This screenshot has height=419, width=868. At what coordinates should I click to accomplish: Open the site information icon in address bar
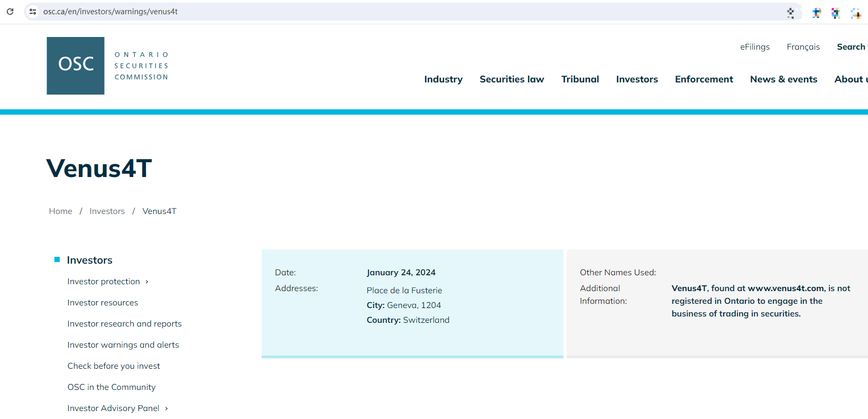point(33,11)
